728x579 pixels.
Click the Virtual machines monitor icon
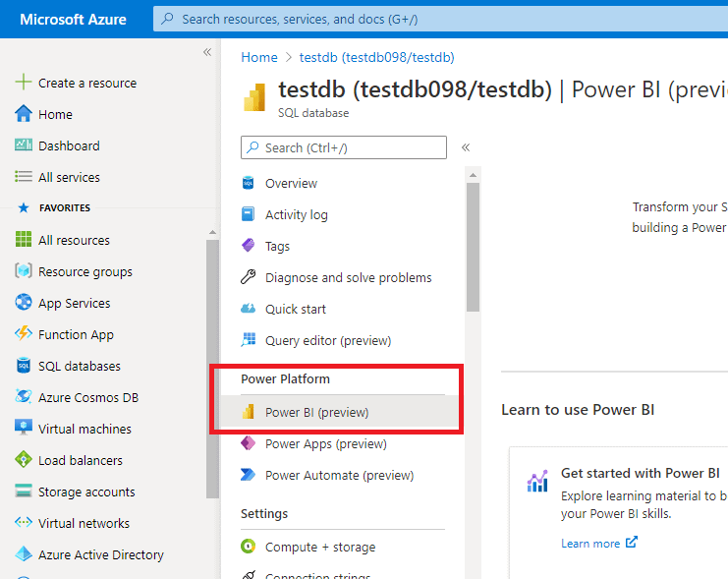point(24,428)
